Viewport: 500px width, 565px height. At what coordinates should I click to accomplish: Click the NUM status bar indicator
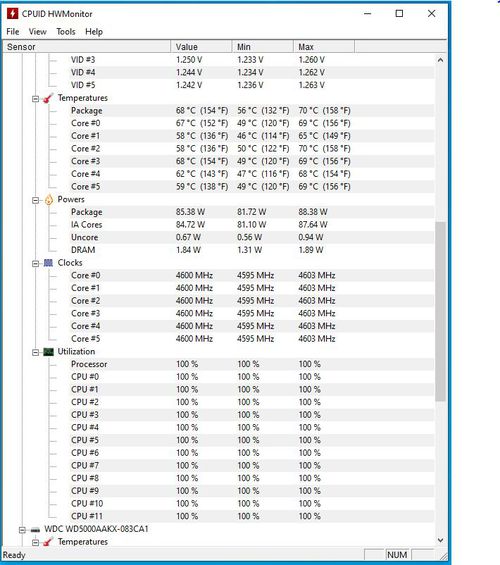click(x=397, y=555)
